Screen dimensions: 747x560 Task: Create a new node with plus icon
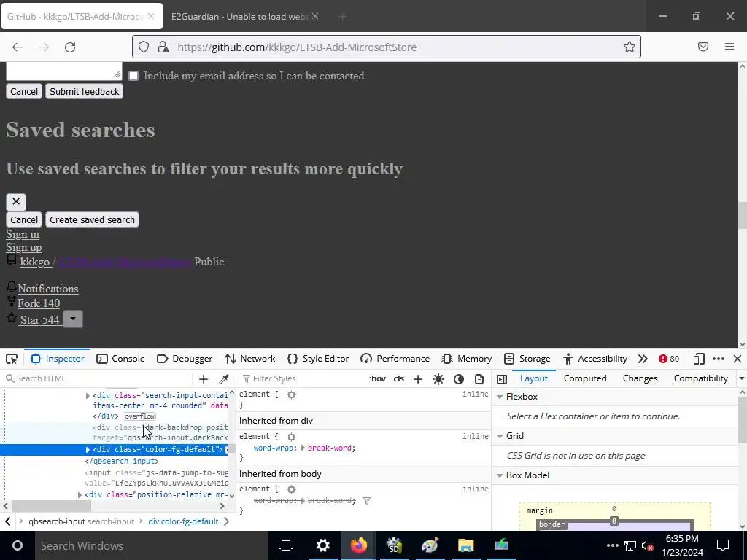(204, 379)
